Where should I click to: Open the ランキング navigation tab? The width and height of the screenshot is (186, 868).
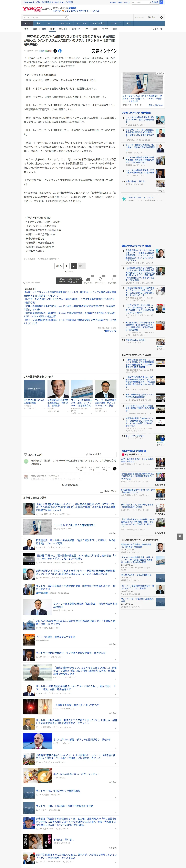115,24
